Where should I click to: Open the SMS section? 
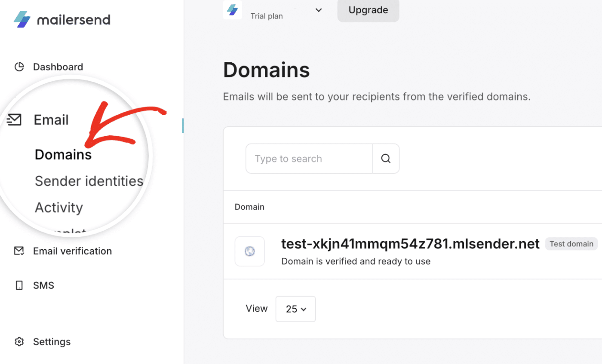[43, 285]
